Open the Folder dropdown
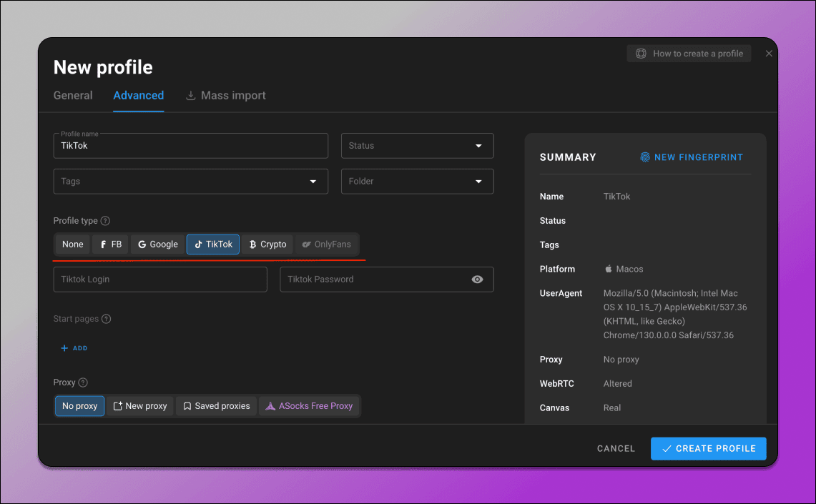This screenshot has height=504, width=816. click(417, 181)
